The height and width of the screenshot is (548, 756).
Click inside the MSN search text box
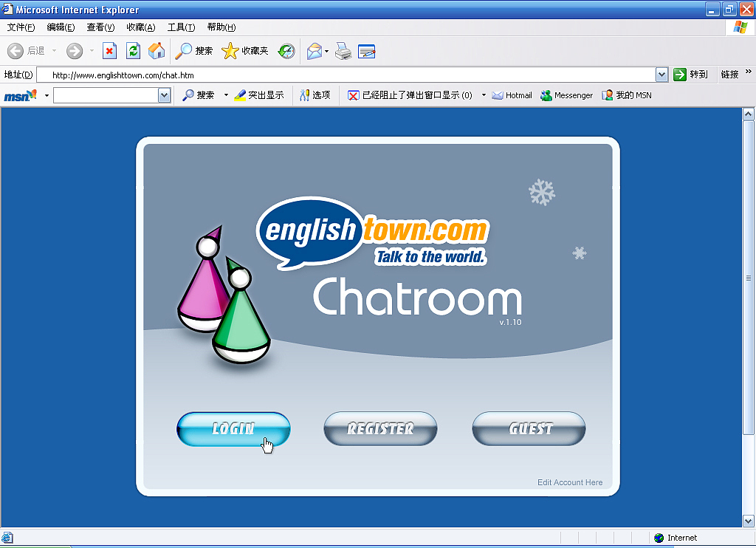(106, 95)
